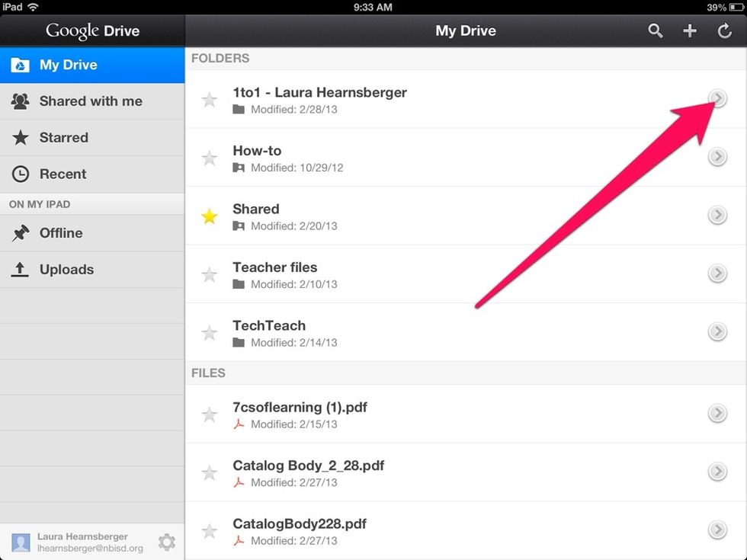
Task: Click shared-folder icon beneath How-to
Action: point(239,168)
